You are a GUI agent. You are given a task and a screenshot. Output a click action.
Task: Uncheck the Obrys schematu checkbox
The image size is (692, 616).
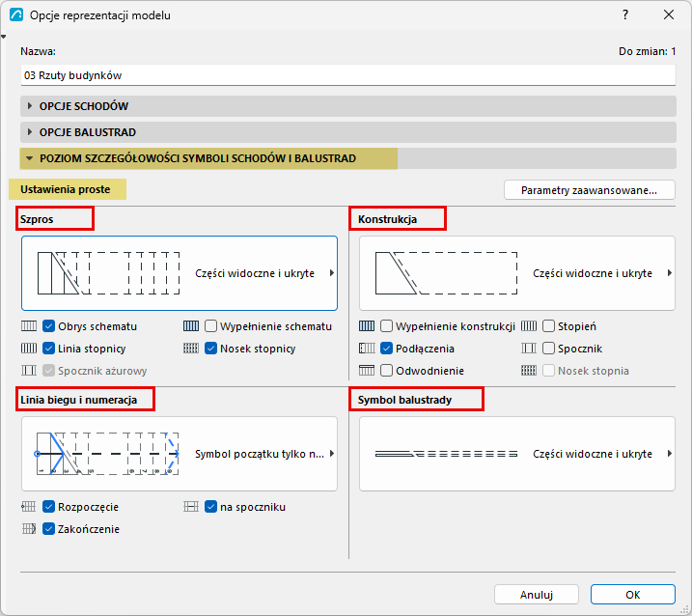pos(48,326)
